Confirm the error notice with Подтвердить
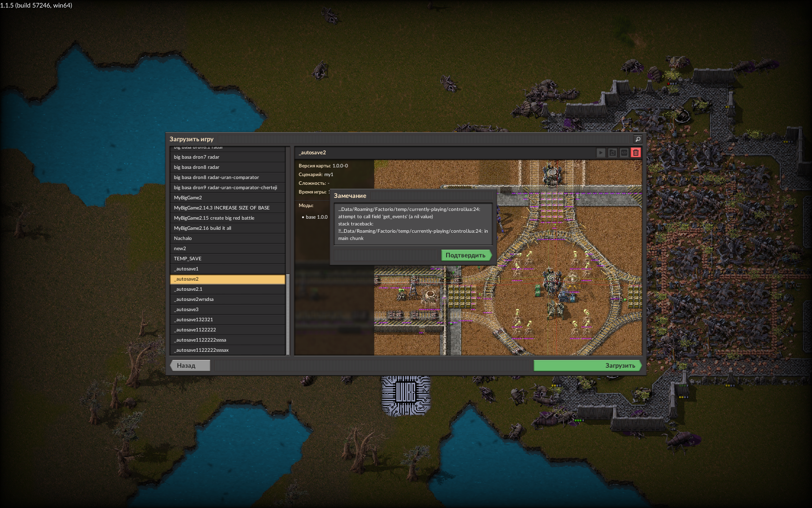Viewport: 812px width, 508px height. (466, 255)
